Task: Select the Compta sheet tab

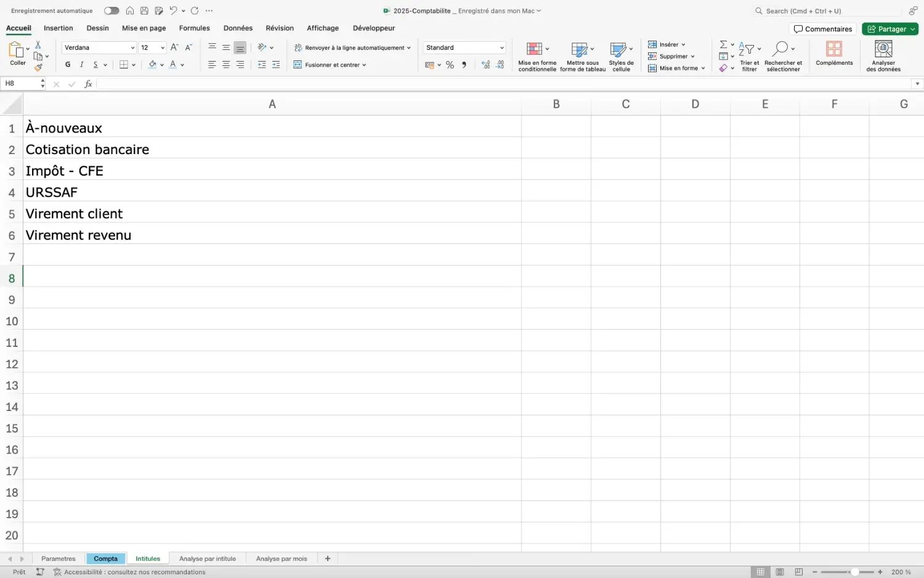Action: click(105, 558)
